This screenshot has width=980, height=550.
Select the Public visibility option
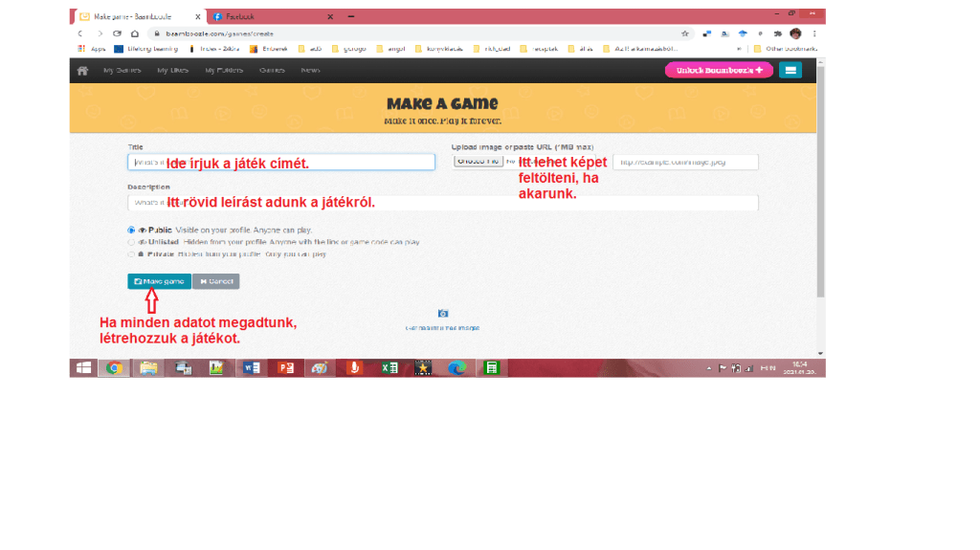pos(131,231)
